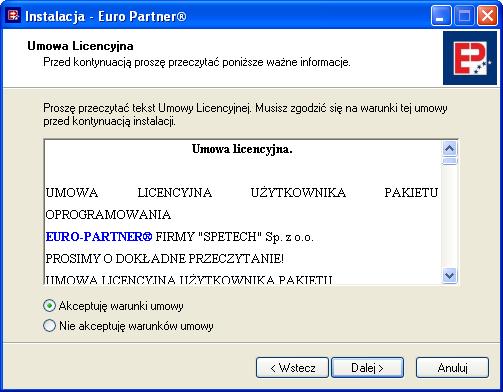
Task: Click the 'PROSIMY O DOKŁADNE PRZECZYTANIE!' line
Action: [x=165, y=259]
